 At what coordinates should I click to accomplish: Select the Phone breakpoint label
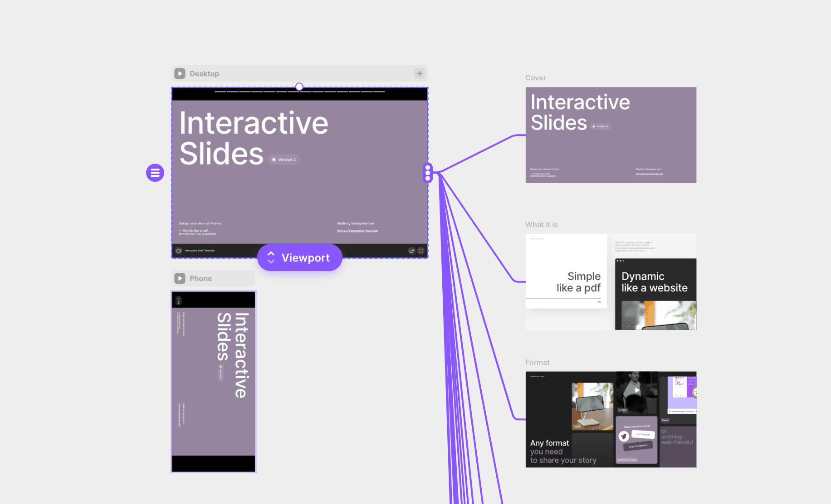(200, 278)
